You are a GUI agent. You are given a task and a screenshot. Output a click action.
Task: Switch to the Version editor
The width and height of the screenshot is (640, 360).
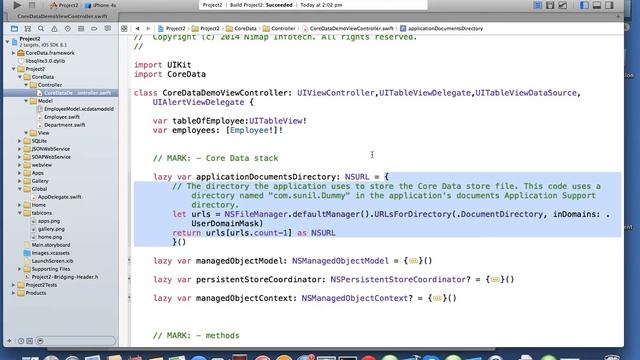click(563, 5)
